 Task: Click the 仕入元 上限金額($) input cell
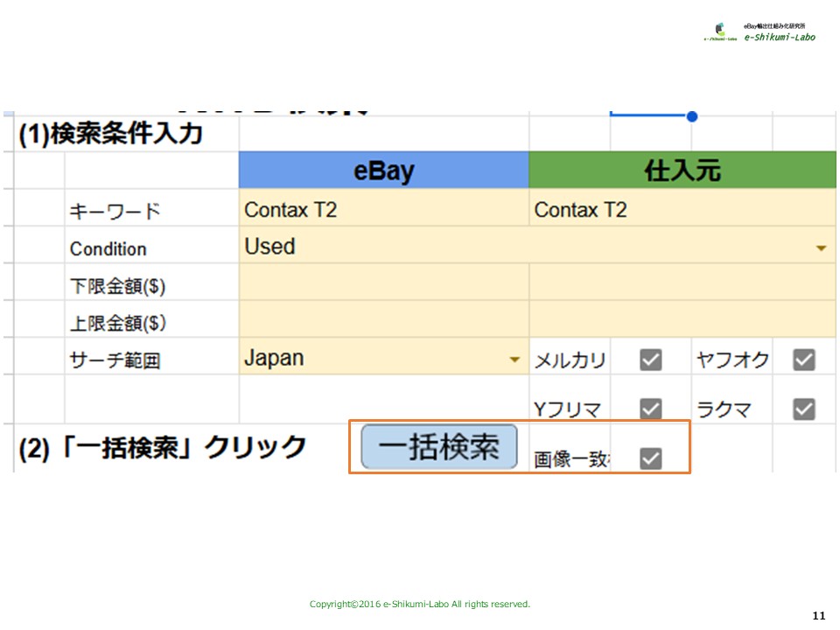click(x=682, y=319)
